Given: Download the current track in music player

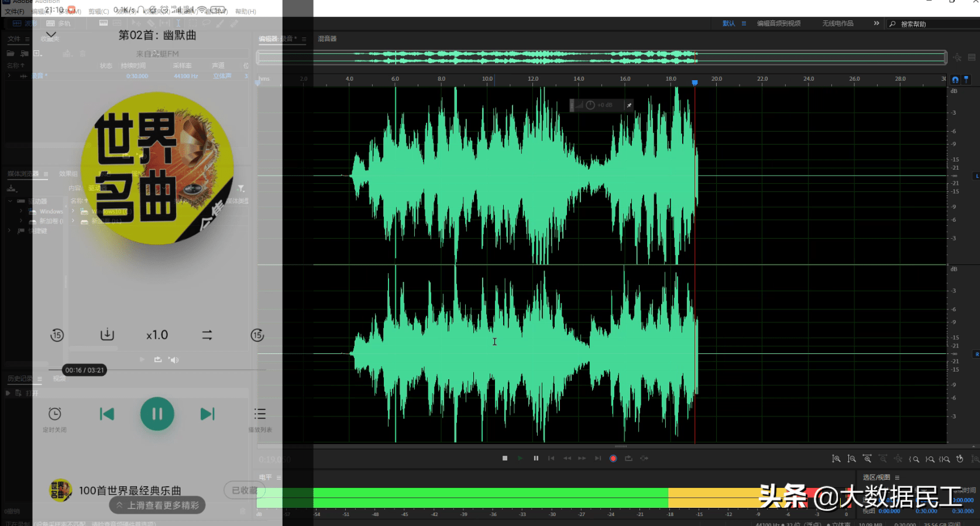Looking at the screenshot, I should point(107,335).
